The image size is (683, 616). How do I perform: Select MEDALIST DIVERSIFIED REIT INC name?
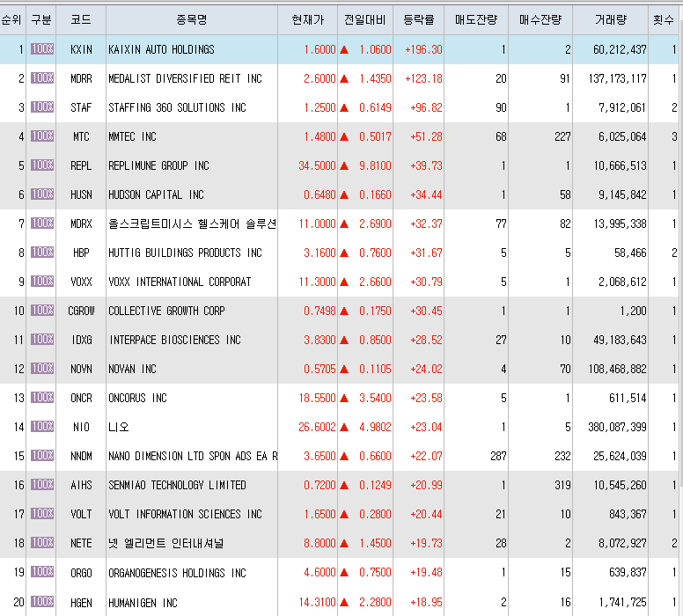pos(185,79)
